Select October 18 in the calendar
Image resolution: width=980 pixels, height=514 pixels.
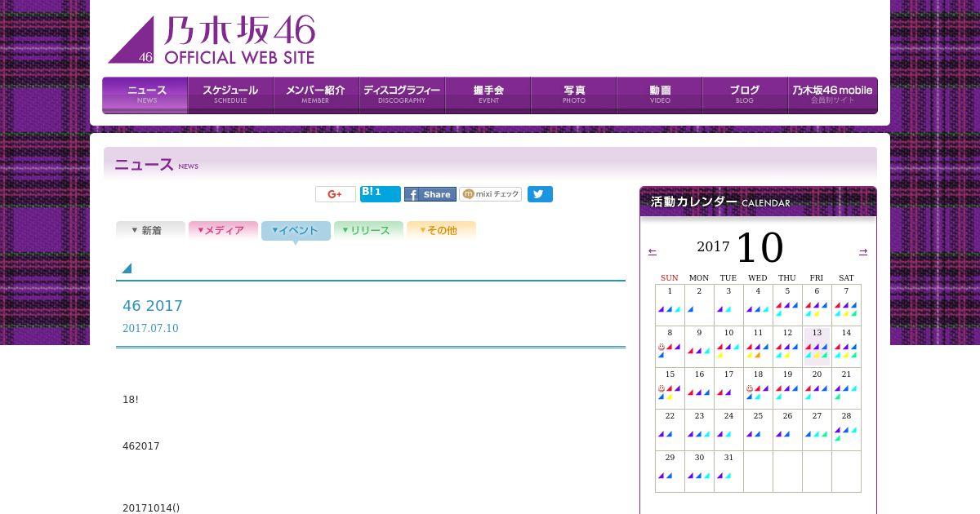(x=758, y=388)
